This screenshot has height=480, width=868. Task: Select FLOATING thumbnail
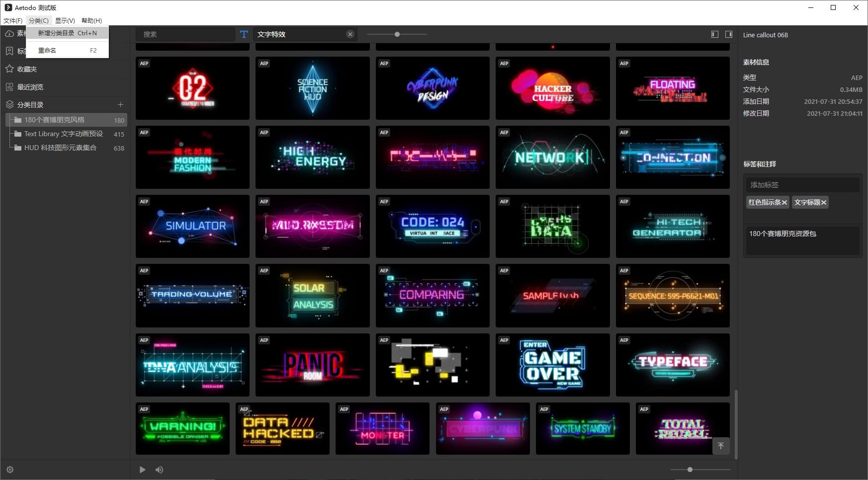tap(673, 88)
